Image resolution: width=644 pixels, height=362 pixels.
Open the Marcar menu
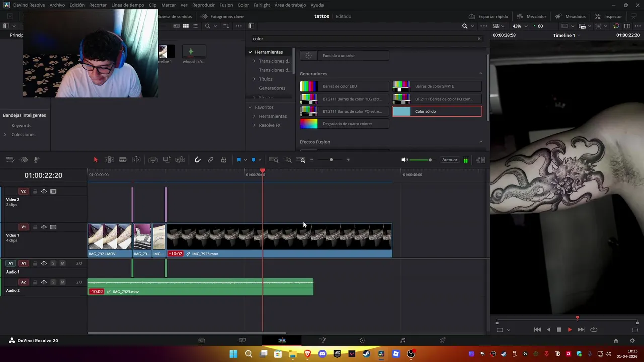pos(168,5)
